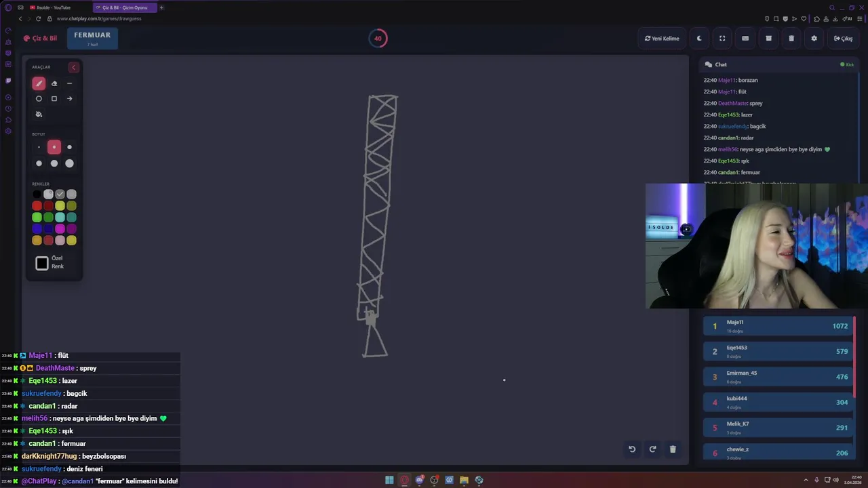The width and height of the screenshot is (868, 488).
Task: Click the taskbar volume icon
Action: coord(835,480)
